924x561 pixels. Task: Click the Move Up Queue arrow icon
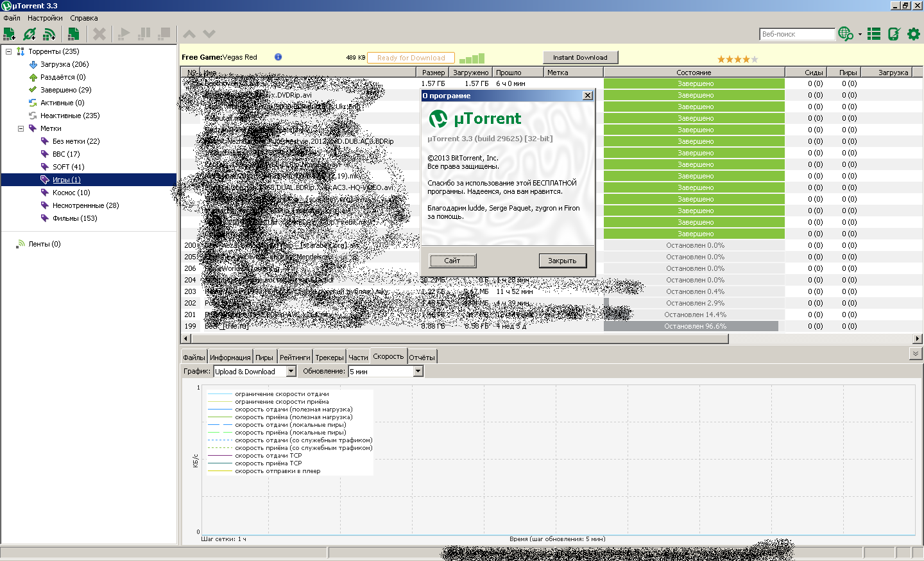click(x=189, y=34)
